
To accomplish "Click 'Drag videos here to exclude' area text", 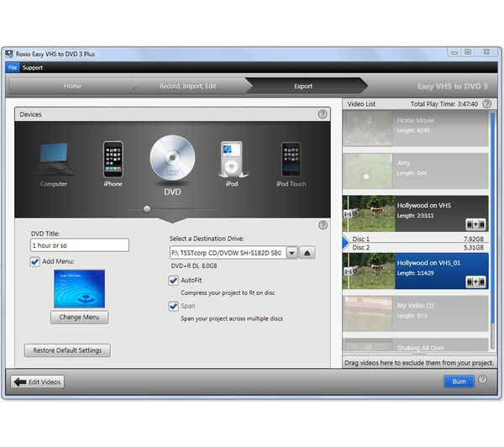I will 419,363.
